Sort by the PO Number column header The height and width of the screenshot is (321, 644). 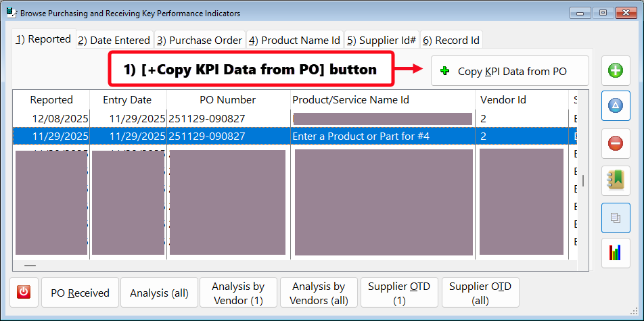[227, 100]
